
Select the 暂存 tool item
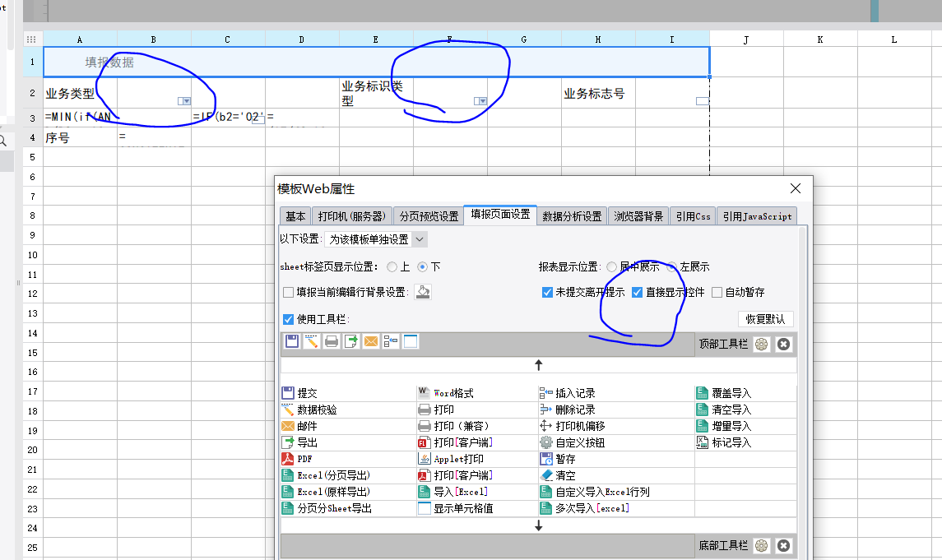(x=558, y=459)
